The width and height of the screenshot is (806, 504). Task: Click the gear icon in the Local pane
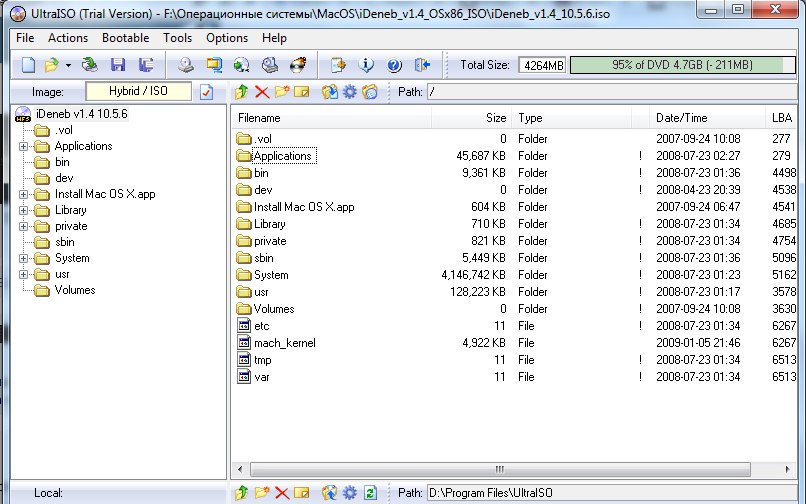point(350,493)
